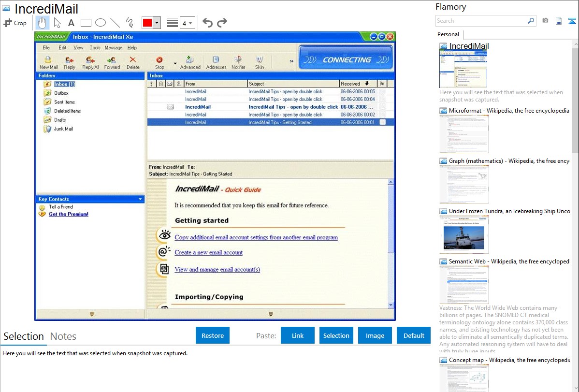
Task: Click the Paste Selection button
Action: (x=336, y=335)
